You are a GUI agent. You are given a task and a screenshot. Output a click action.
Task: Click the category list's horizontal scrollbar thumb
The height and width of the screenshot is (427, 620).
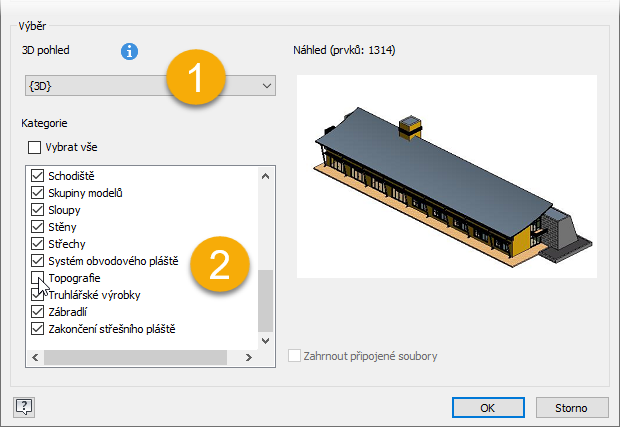(x=135, y=357)
